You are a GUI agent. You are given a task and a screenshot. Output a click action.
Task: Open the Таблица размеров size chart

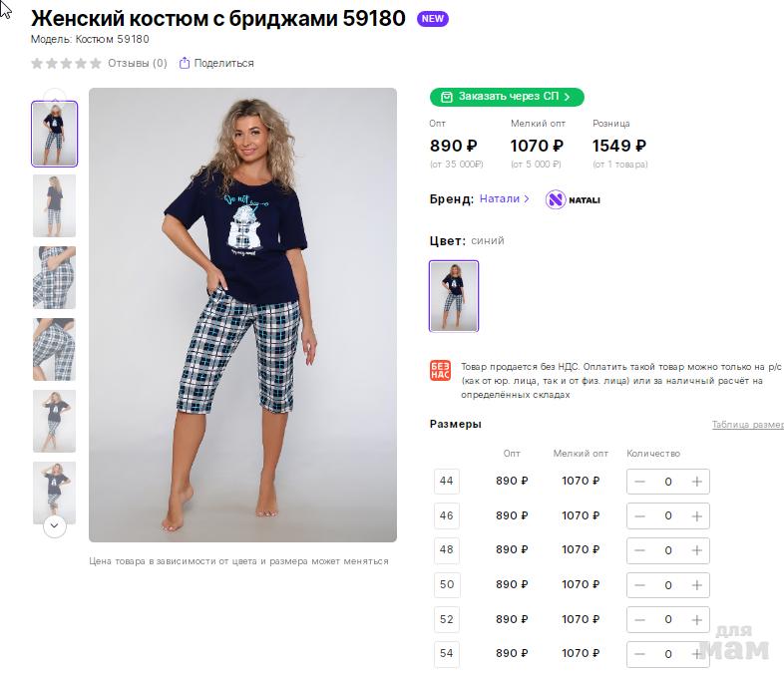click(747, 425)
